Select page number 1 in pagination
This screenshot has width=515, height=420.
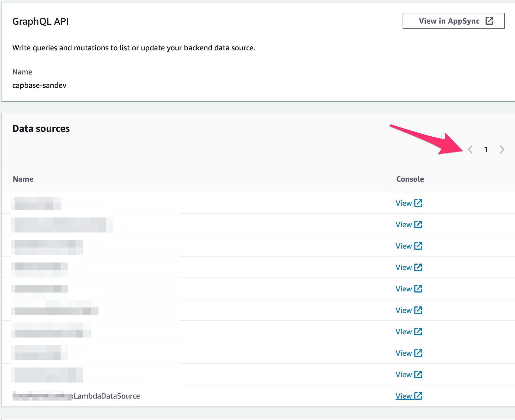tap(486, 149)
